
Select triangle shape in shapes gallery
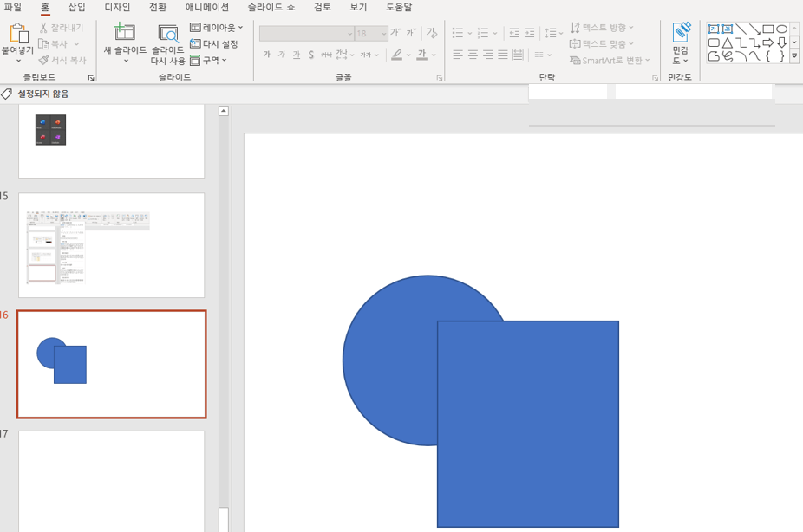(728, 42)
